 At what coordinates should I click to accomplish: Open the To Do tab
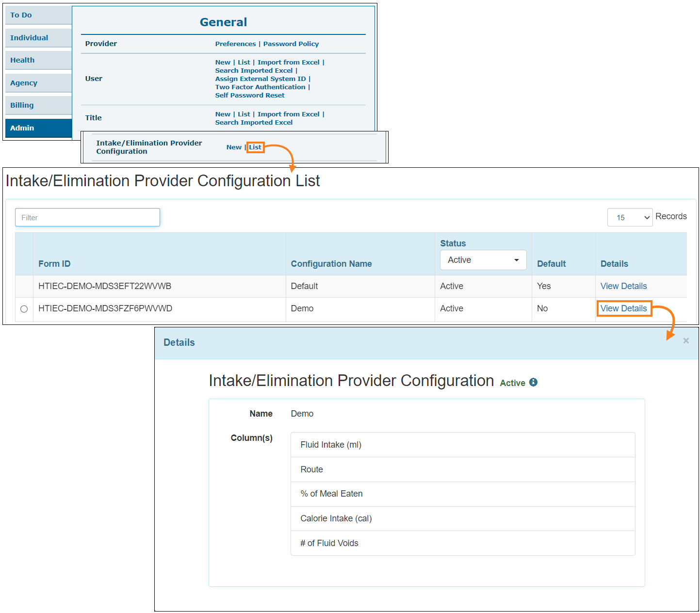[39, 15]
